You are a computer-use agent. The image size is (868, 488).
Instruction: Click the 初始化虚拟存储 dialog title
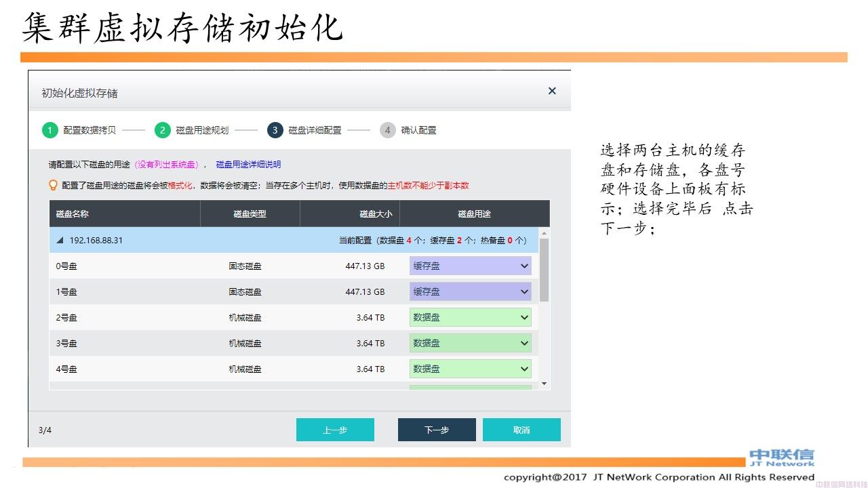[x=79, y=93]
